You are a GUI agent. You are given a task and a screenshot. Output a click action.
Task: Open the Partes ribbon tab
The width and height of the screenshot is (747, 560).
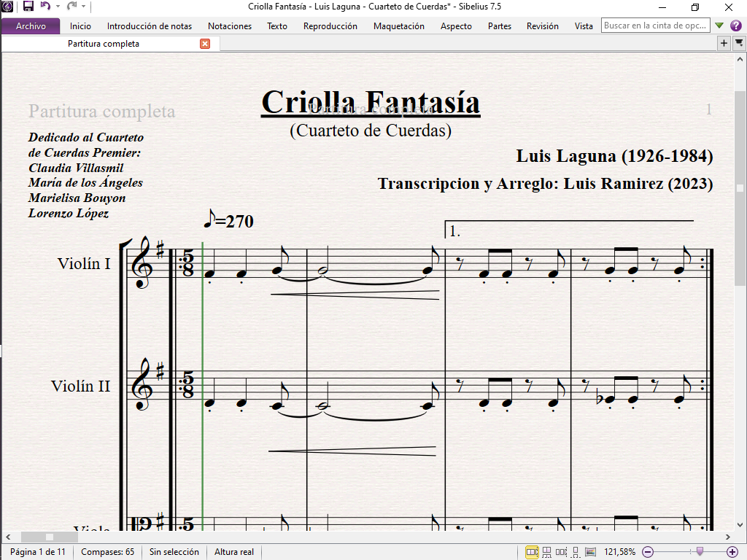(499, 26)
